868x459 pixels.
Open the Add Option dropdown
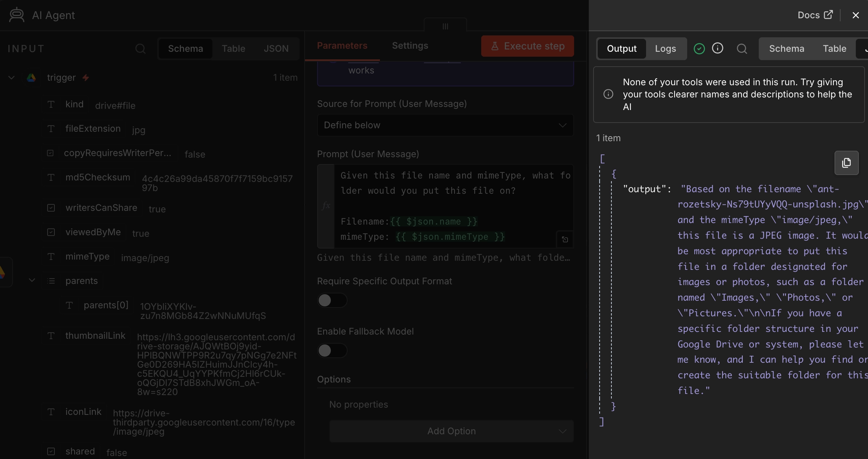click(452, 431)
